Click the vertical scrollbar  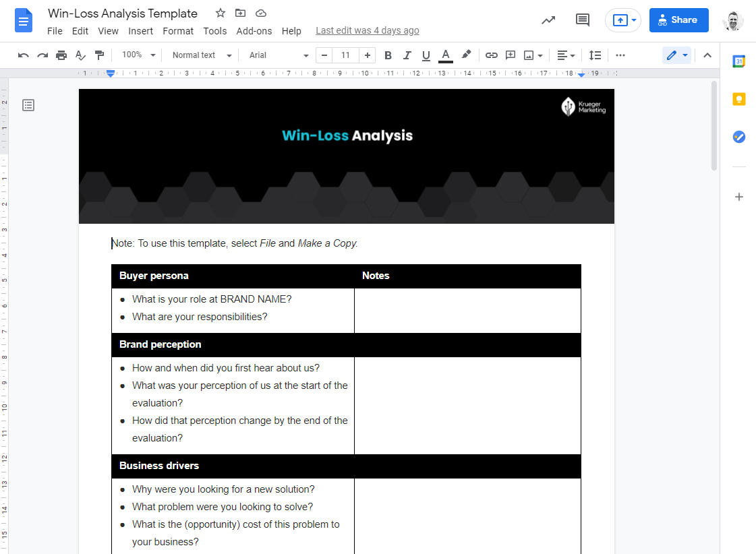[714, 126]
